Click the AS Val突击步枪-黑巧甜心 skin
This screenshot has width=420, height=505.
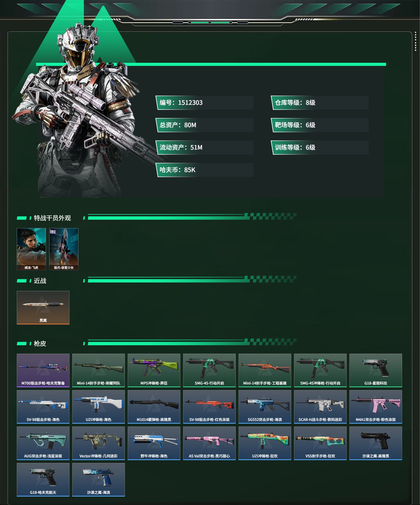click(x=209, y=443)
